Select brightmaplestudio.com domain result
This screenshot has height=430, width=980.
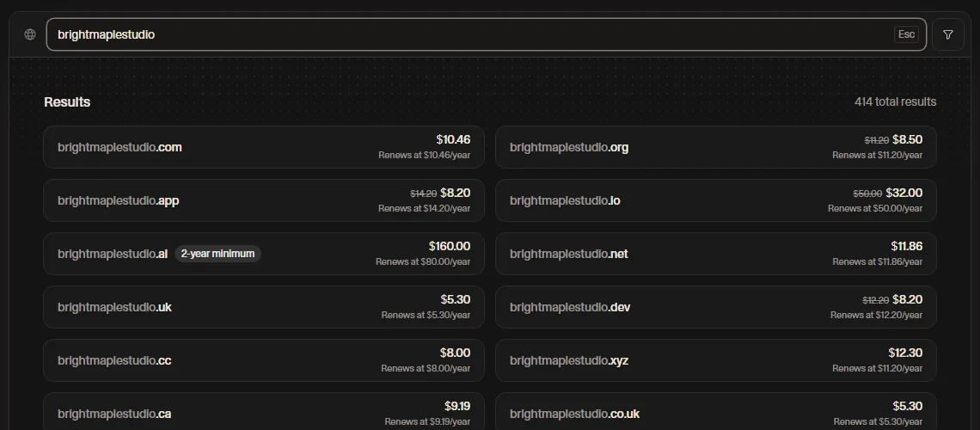(x=264, y=147)
